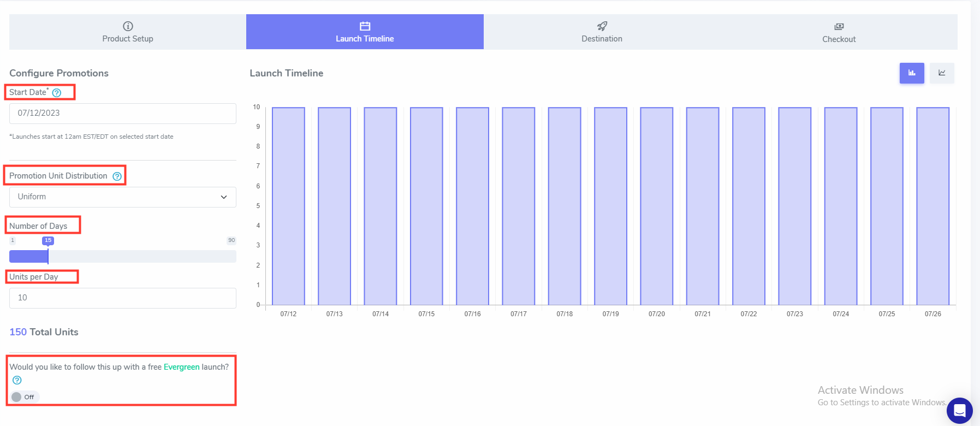980x426 pixels.
Task: Select the Launch Timeline tab
Action: 365,32
